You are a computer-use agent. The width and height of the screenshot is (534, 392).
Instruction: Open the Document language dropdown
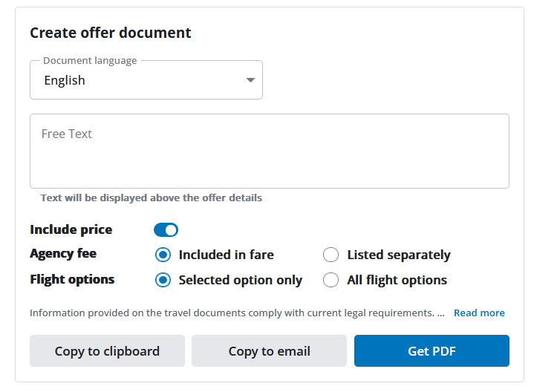[x=146, y=80]
